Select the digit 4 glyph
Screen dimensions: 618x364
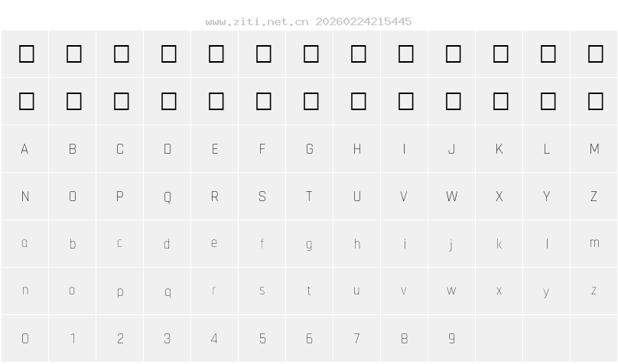(x=214, y=339)
